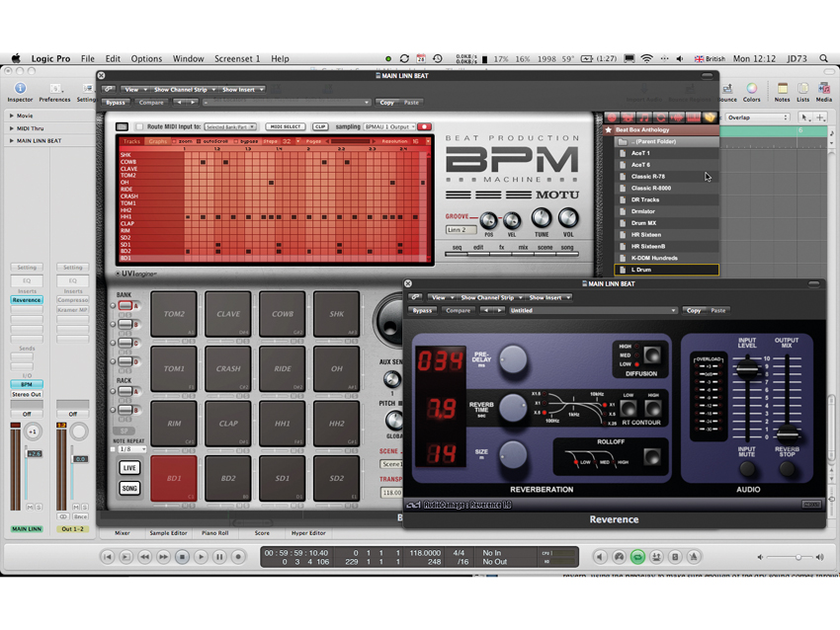The image size is (840, 630).
Task: Click the fast forward transport button
Action: [163, 557]
